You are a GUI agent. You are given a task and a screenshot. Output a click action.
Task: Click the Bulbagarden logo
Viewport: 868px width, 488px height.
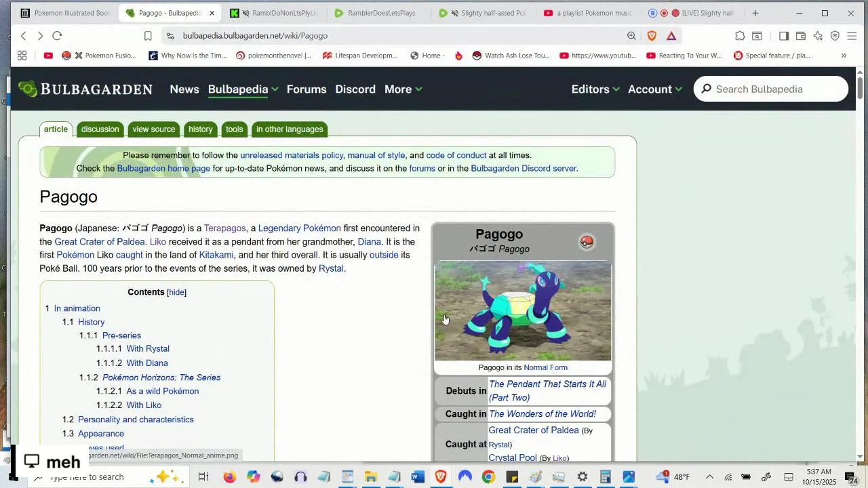click(85, 89)
